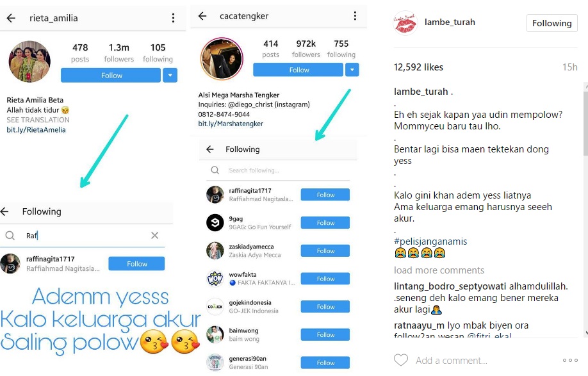Go back from cacatengker Following list

210,149
